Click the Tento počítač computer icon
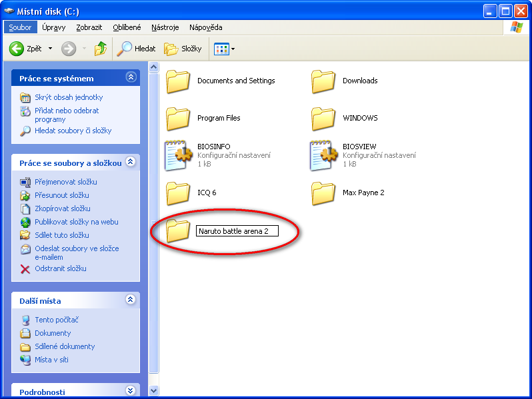Image resolution: width=532 pixels, height=399 pixels. [x=25, y=320]
